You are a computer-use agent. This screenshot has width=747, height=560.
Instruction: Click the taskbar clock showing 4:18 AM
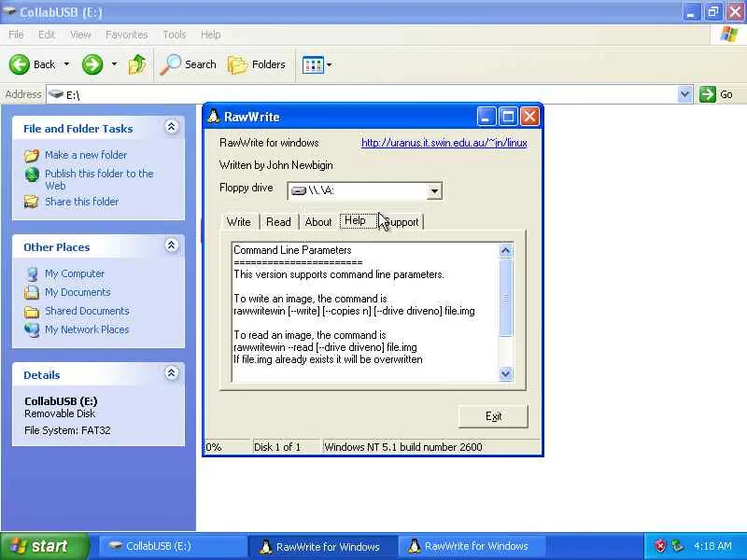pos(712,546)
